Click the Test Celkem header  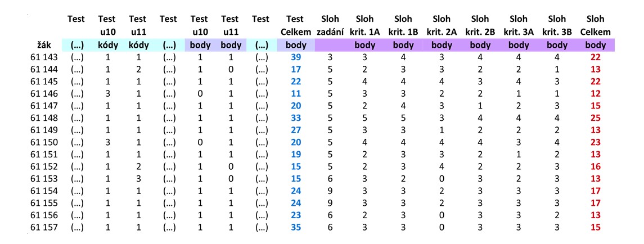point(295,25)
